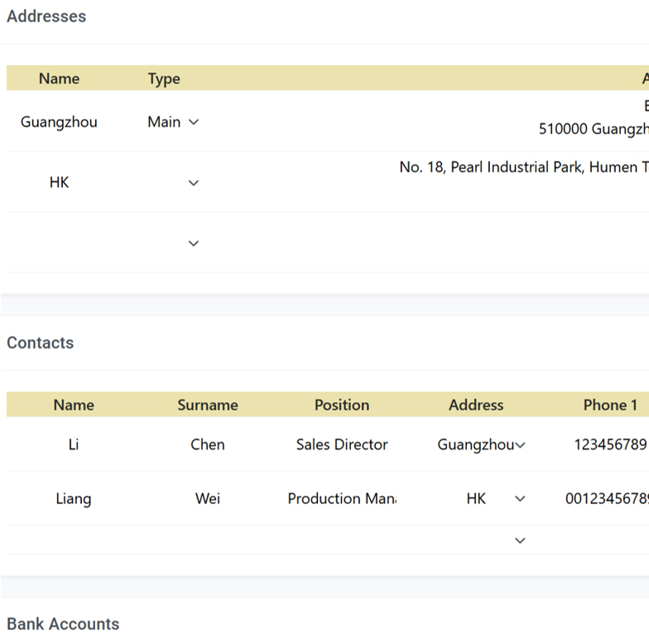Edit contact first name Liang
649x644 pixels.
coord(74,499)
